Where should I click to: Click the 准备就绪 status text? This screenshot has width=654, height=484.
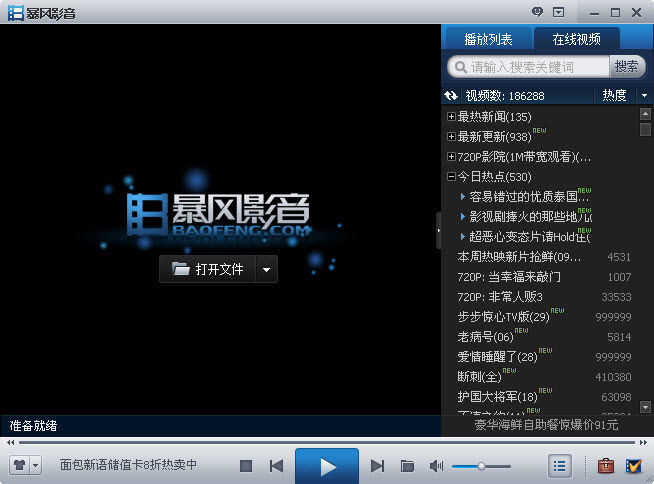tap(33, 426)
